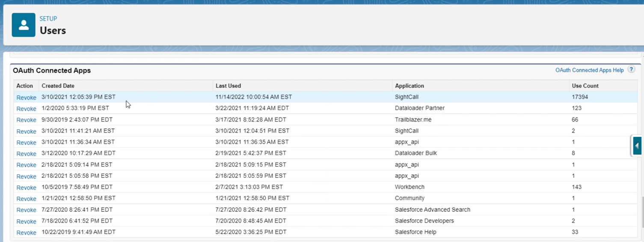This screenshot has width=644, height=242.
Task: Revoke the Salesforce Developers app
Action: point(26,221)
